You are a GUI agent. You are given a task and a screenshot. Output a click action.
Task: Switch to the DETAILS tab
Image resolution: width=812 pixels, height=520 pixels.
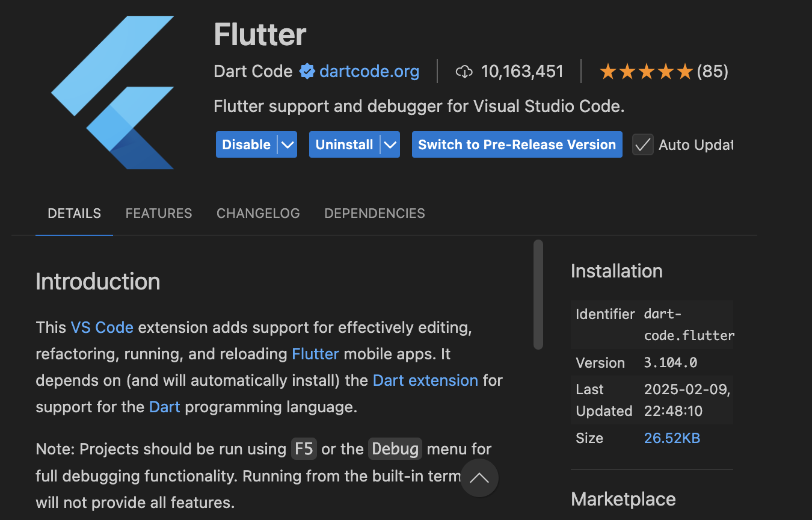click(75, 214)
